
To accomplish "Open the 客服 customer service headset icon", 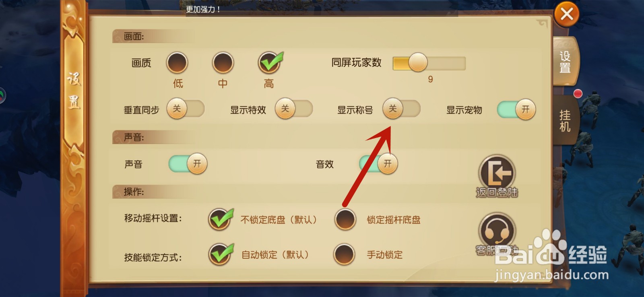I will [x=497, y=232].
